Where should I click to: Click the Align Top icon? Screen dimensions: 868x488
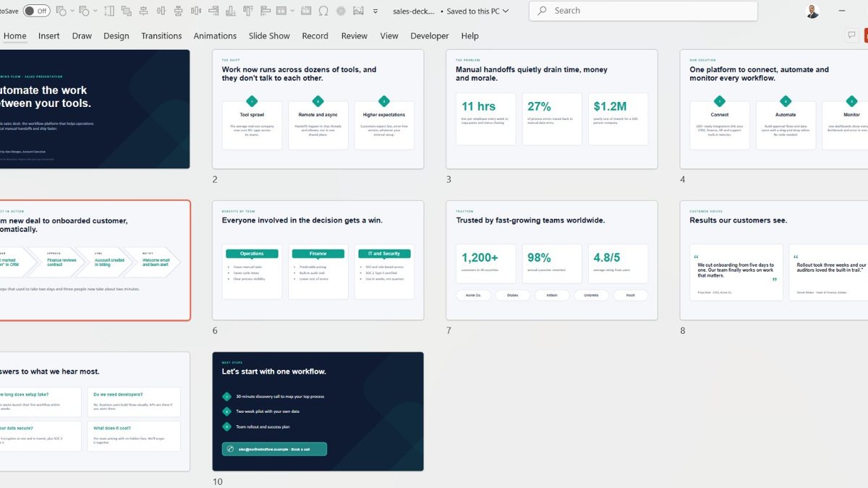[x=248, y=11]
